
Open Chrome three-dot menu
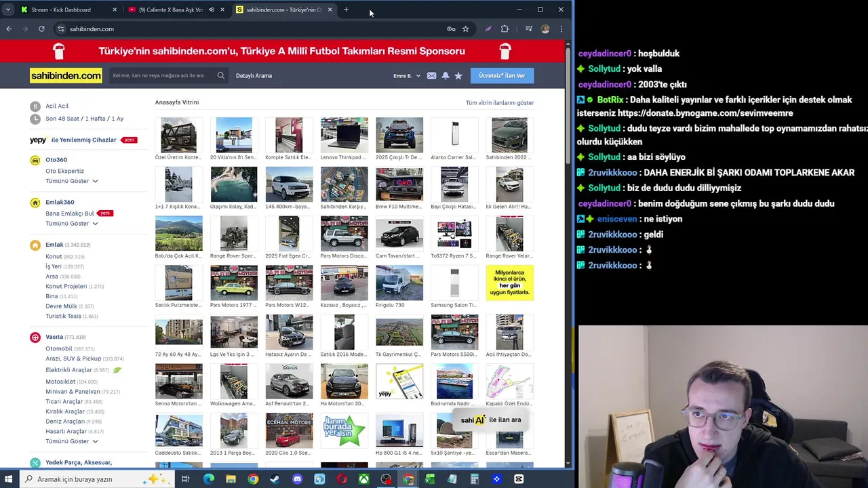point(561,29)
